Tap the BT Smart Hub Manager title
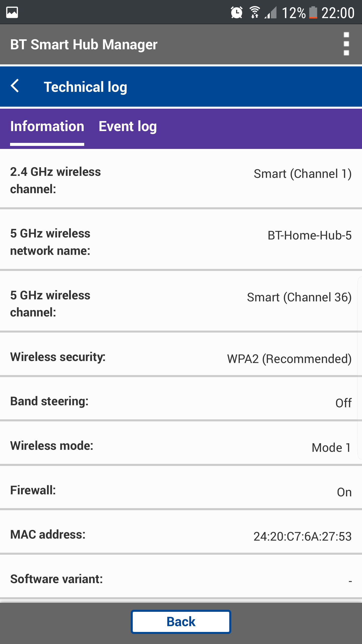The image size is (362, 644). [84, 45]
